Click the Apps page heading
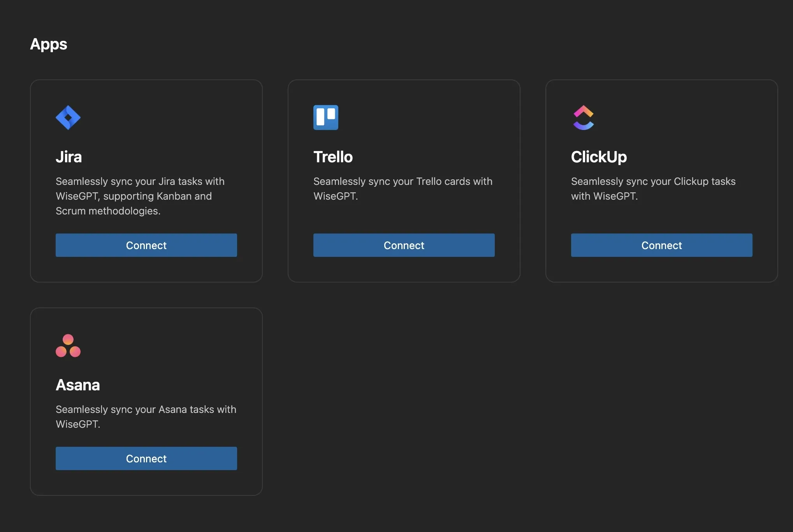 coord(49,44)
